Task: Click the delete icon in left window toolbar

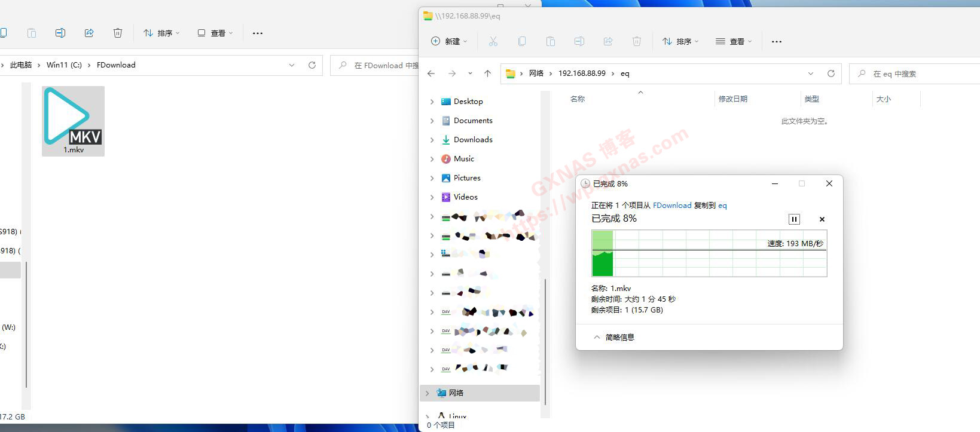Action: click(118, 33)
